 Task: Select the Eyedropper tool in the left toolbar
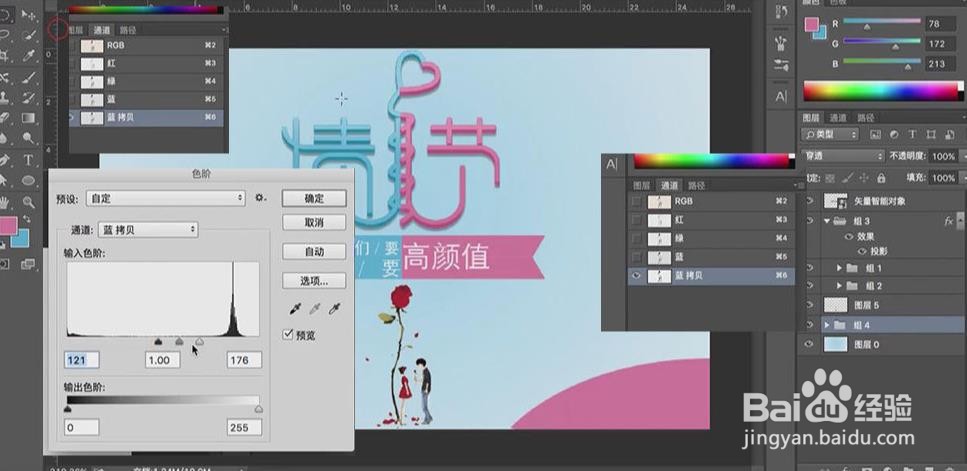pos(29,56)
